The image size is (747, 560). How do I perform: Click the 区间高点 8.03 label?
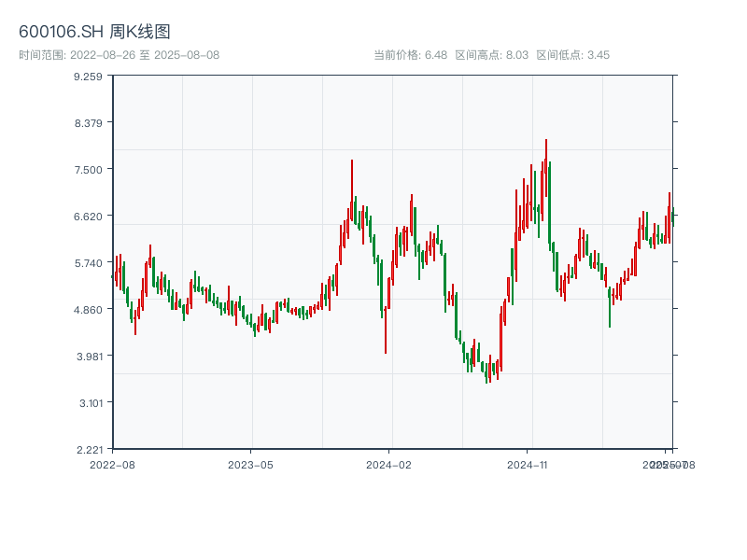pos(491,55)
